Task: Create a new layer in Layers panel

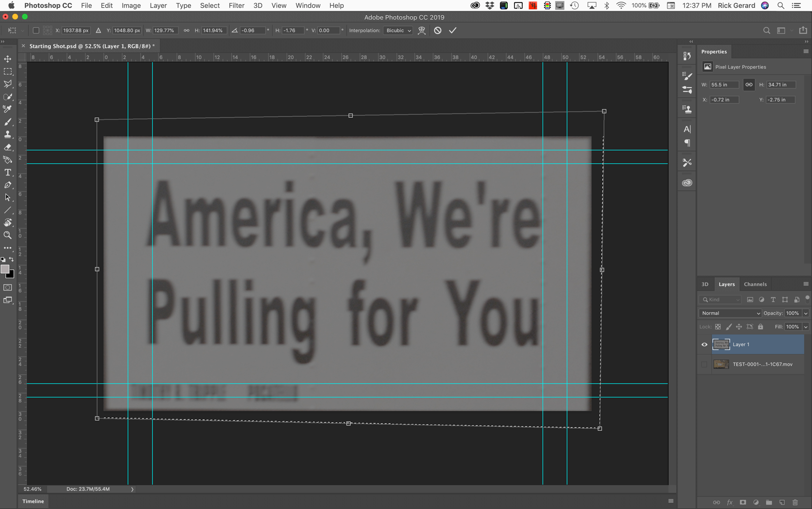Action: tap(782, 502)
